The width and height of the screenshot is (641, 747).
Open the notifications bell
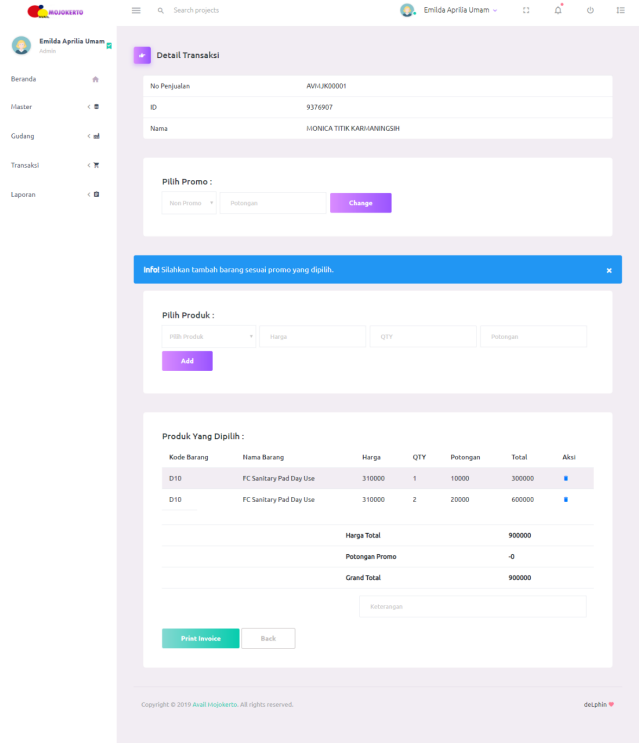tap(558, 10)
